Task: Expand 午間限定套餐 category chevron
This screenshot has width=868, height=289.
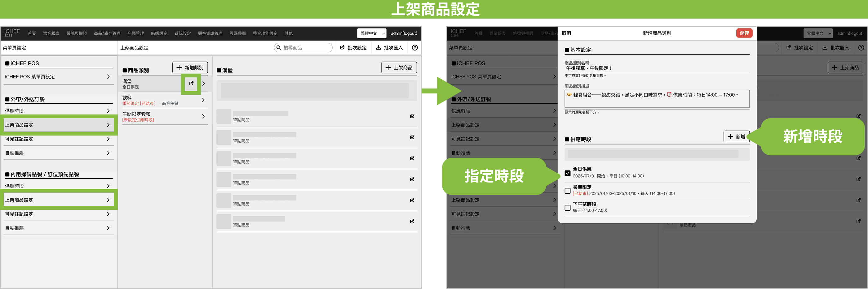Action: point(203,116)
